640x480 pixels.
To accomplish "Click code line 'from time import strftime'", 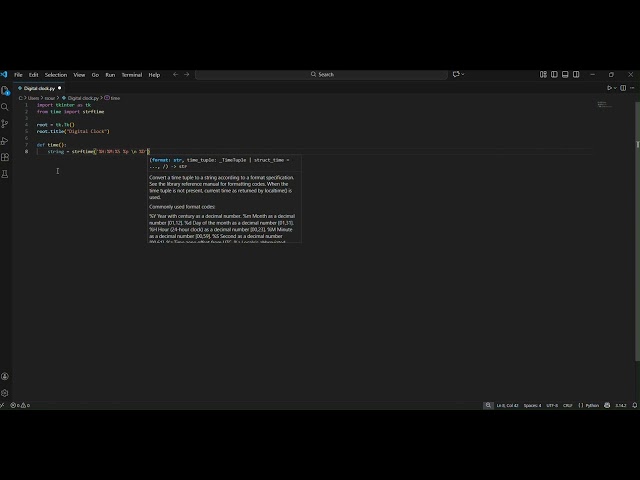I will pyautogui.click(x=70, y=111).
